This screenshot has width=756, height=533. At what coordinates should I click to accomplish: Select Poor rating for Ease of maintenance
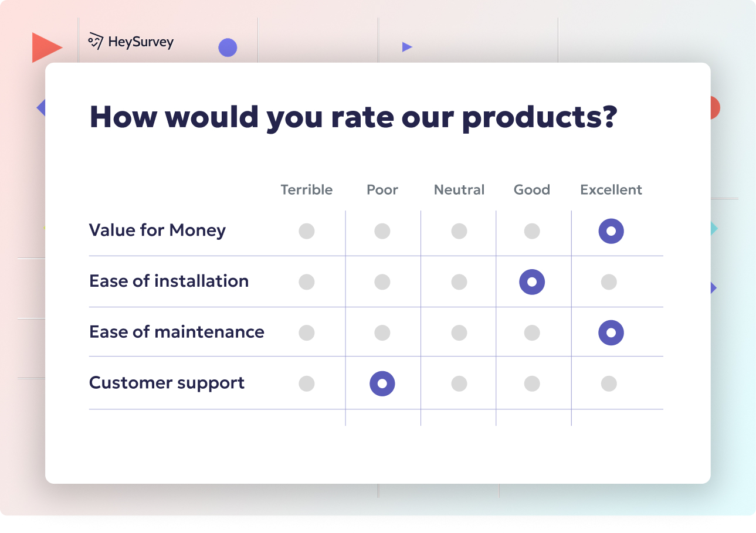click(382, 332)
